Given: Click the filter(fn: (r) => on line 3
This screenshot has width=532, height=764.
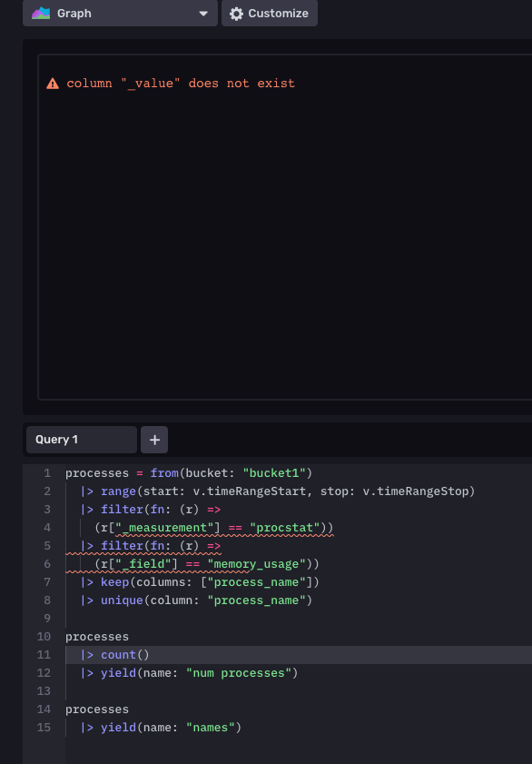Looking at the screenshot, I should 151,510.
